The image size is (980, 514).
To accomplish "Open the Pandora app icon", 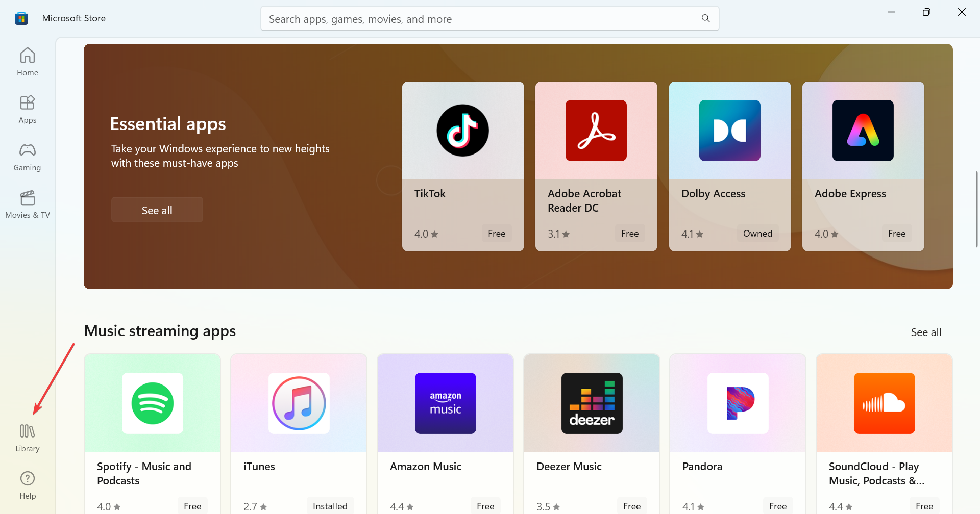I will [x=738, y=403].
